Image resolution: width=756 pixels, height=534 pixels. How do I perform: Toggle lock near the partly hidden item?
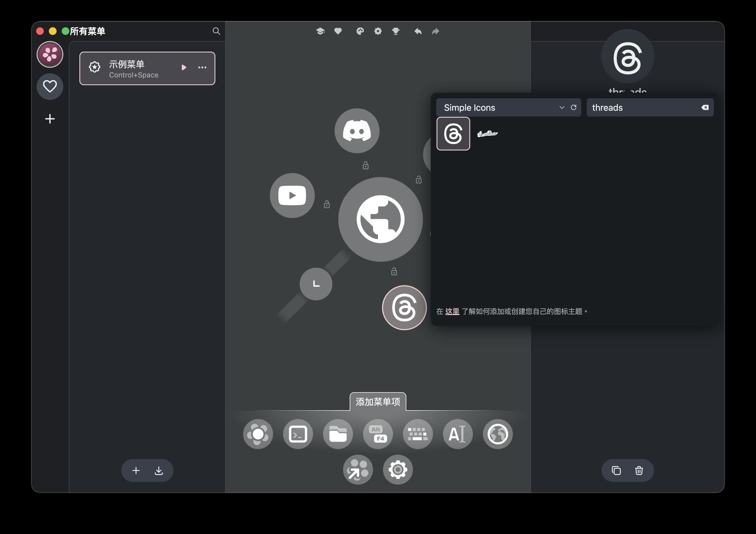[x=419, y=180]
